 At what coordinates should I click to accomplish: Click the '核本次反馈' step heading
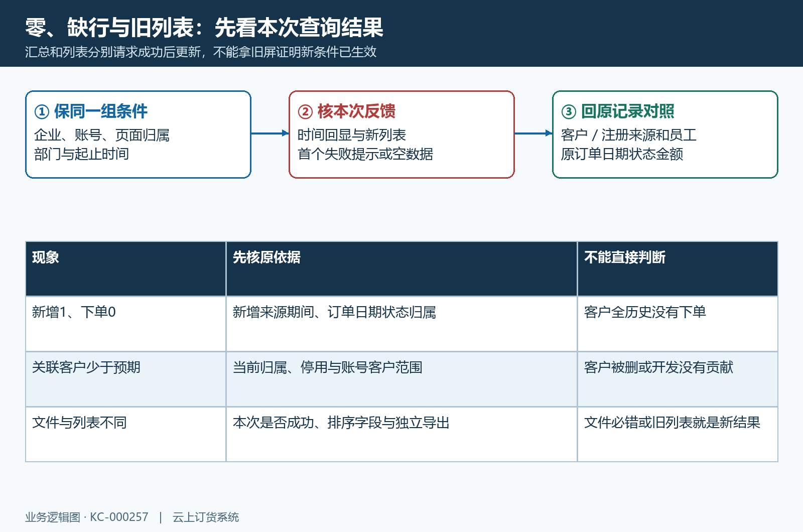coord(356,111)
